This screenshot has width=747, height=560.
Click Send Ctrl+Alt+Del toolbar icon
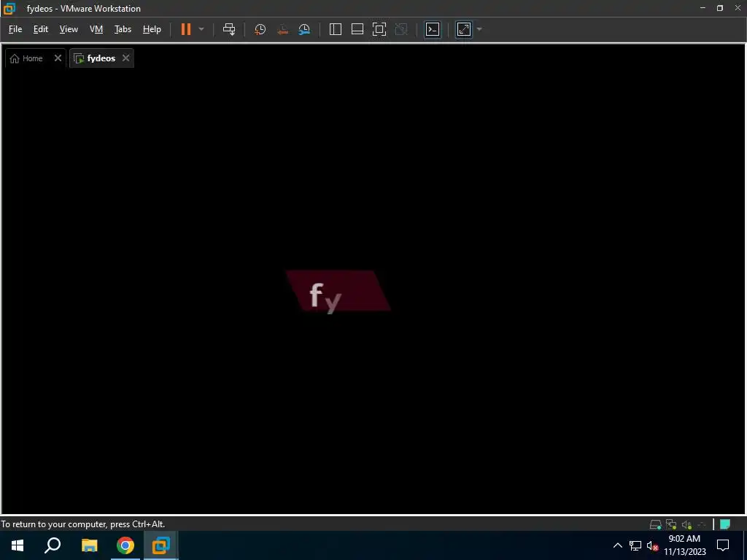[x=229, y=29]
